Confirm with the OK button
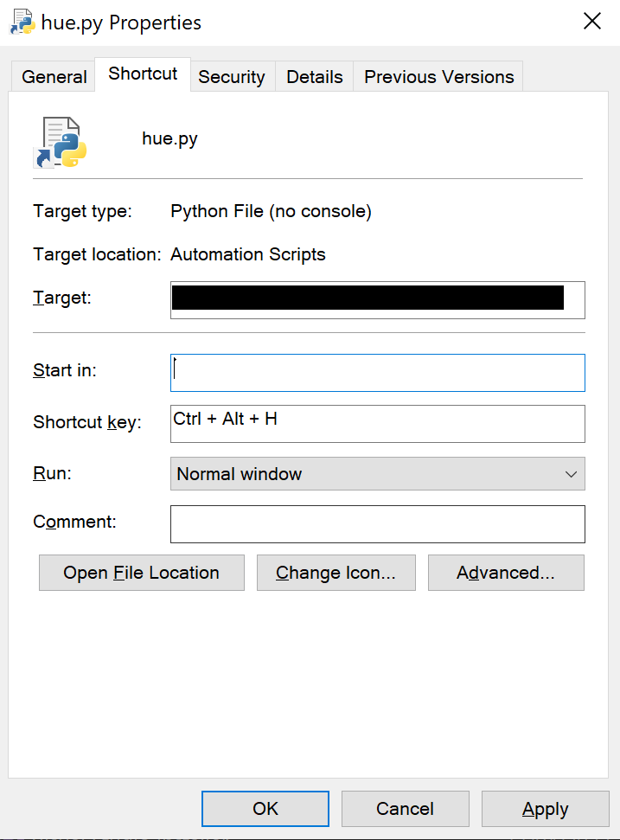The height and width of the screenshot is (840, 620). click(x=265, y=809)
